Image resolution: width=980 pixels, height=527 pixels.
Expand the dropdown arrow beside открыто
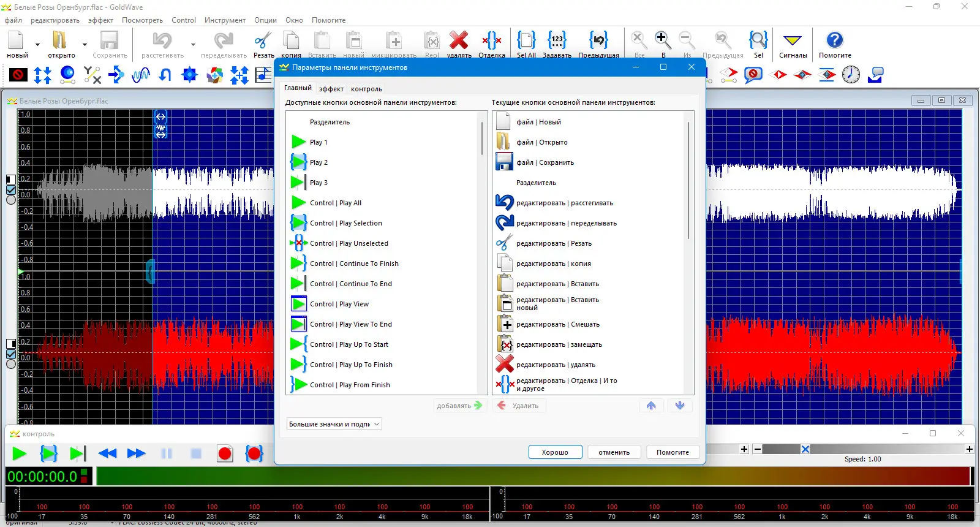[x=85, y=45]
